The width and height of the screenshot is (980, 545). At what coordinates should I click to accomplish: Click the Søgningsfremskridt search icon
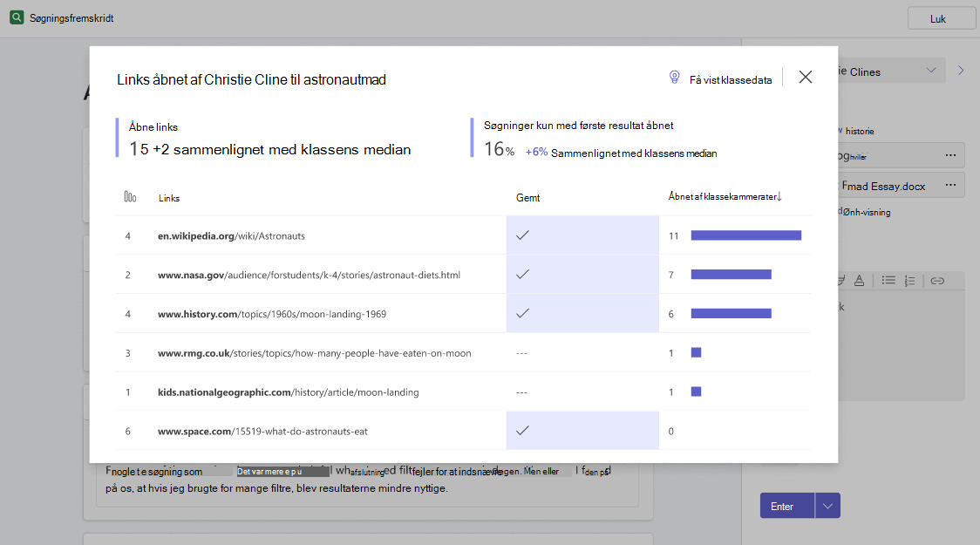17,17
